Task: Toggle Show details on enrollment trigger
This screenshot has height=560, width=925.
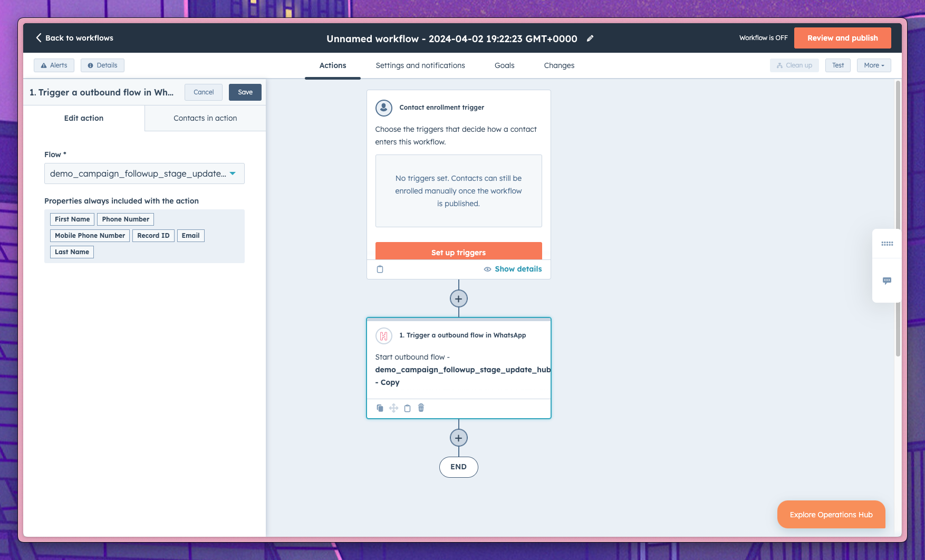Action: point(513,269)
